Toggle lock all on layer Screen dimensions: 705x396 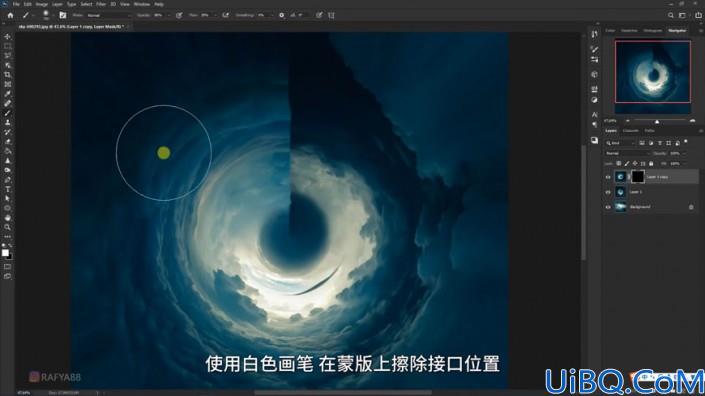coord(651,164)
